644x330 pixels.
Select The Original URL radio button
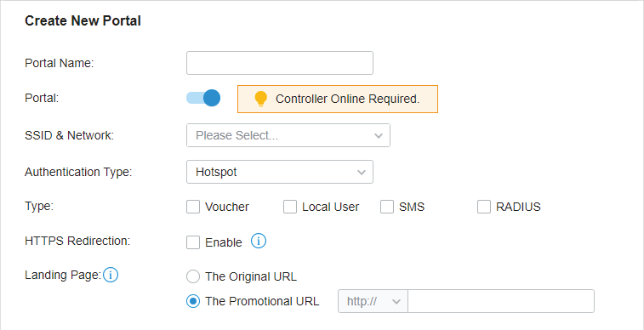pos(193,276)
